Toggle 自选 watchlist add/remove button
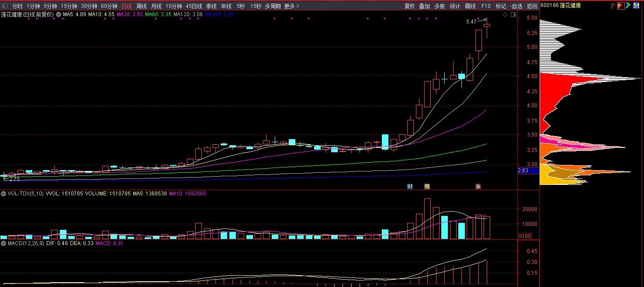The image size is (644, 287). point(516,6)
